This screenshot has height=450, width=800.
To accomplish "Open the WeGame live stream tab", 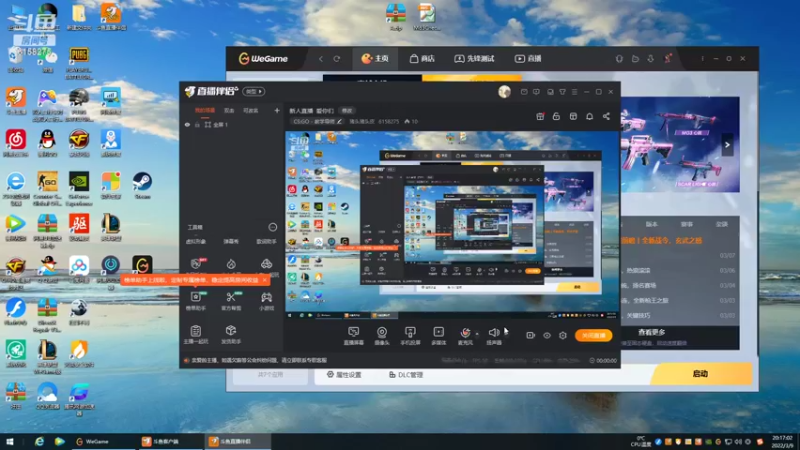I will click(x=528, y=59).
